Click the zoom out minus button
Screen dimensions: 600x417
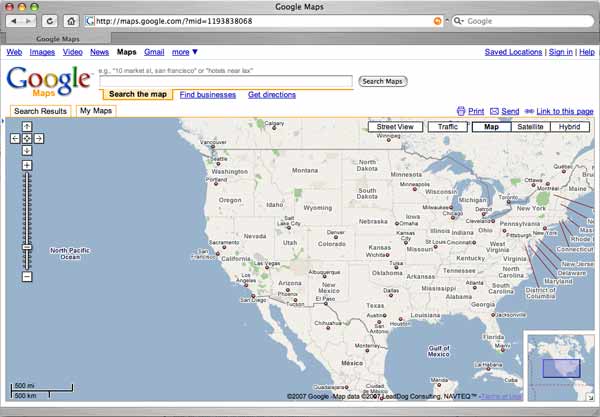click(x=27, y=276)
